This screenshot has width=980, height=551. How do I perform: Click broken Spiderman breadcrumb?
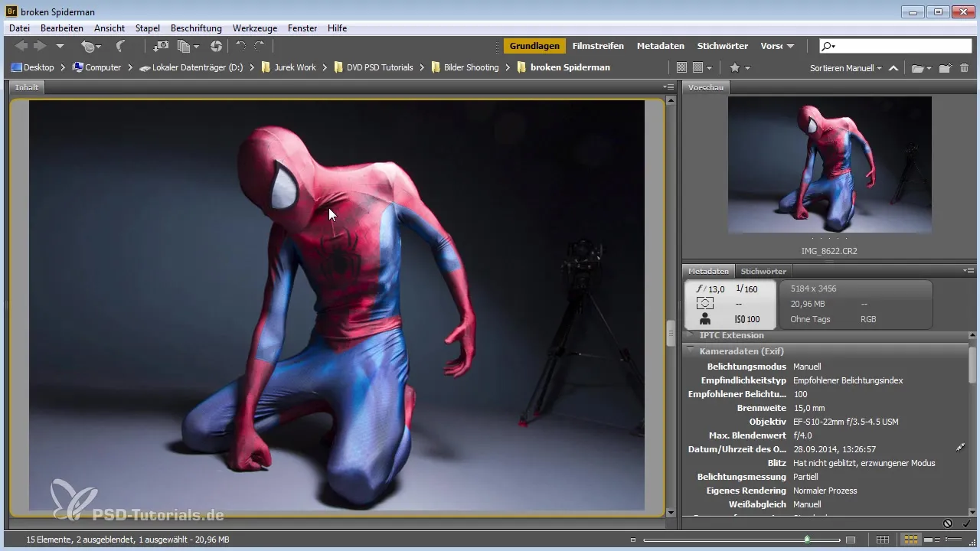coord(564,67)
